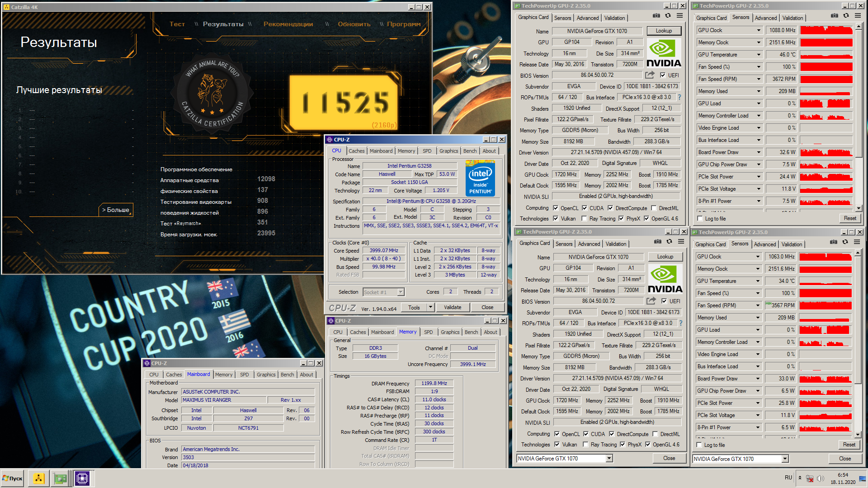Click the GPU-Z graphics card taskbar icon

[x=60, y=478]
